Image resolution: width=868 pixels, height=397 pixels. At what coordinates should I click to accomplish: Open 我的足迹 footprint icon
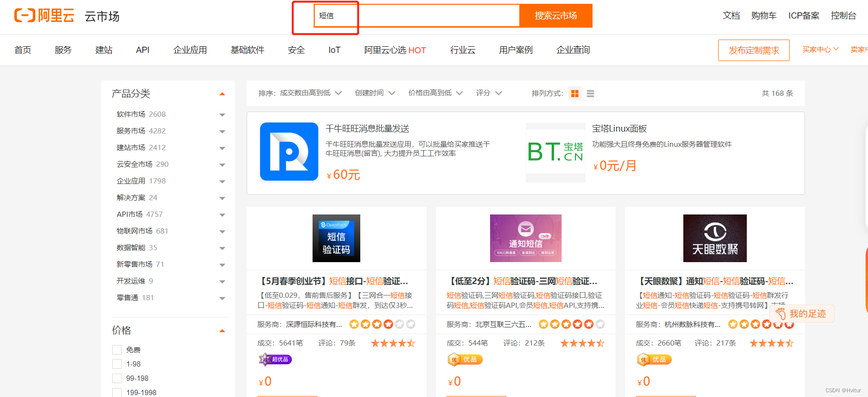(781, 314)
